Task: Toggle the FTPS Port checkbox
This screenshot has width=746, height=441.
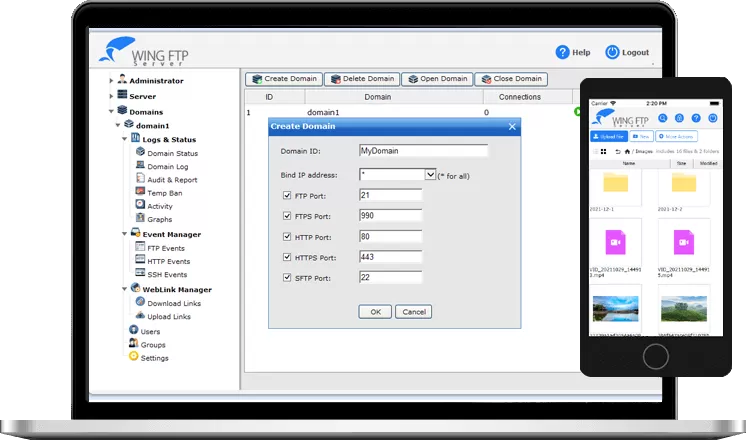Action: point(287,216)
